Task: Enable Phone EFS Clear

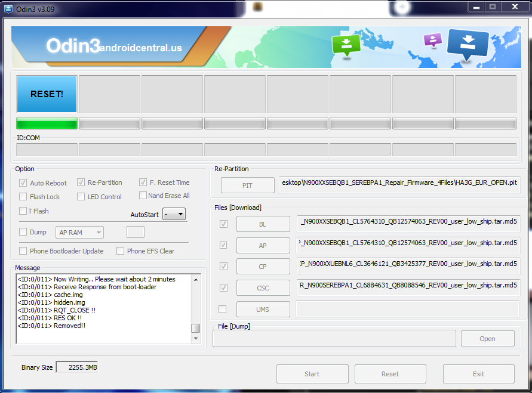Action: (x=120, y=250)
